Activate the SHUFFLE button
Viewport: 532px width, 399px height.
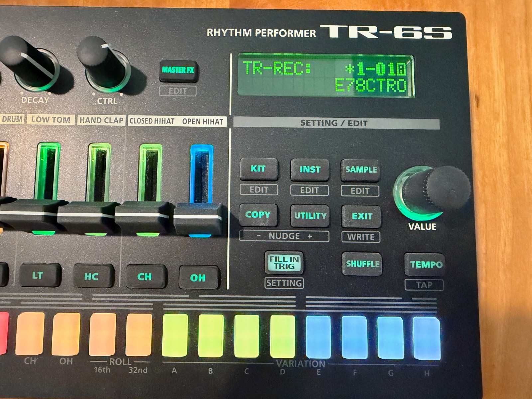pyautogui.click(x=362, y=264)
